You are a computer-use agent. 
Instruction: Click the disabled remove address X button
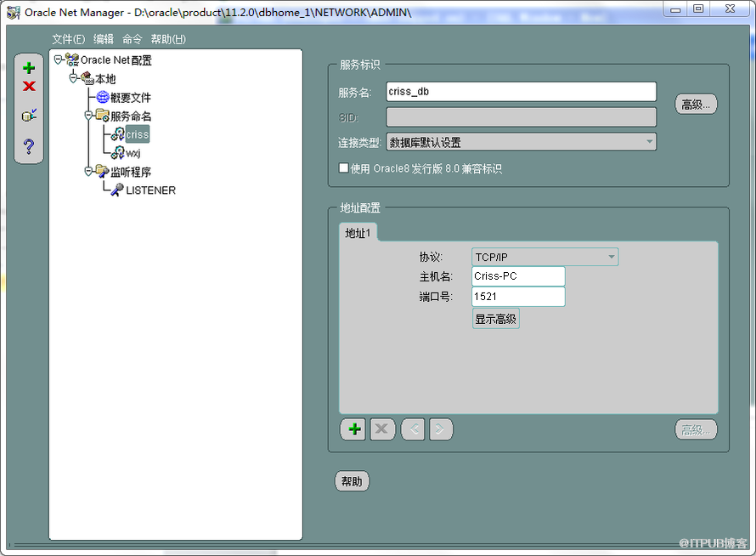tap(382, 429)
